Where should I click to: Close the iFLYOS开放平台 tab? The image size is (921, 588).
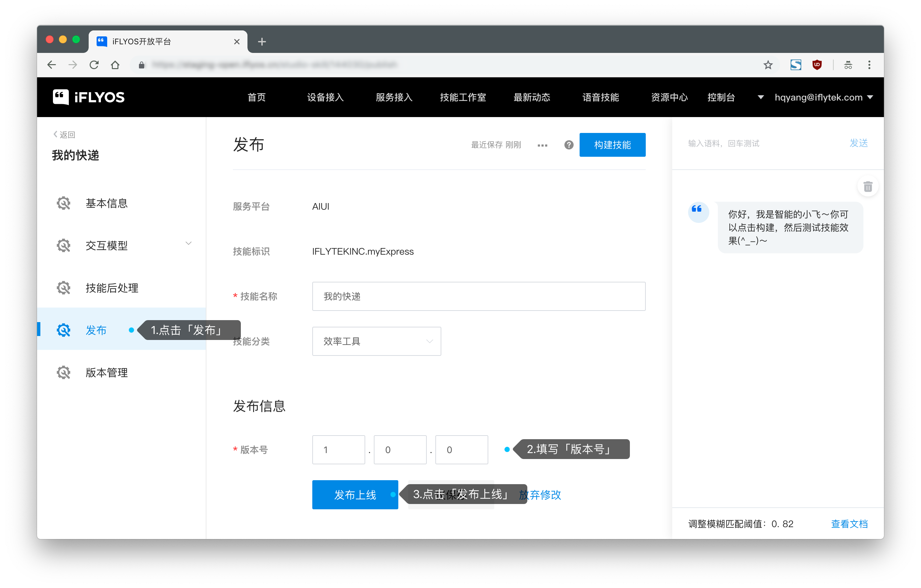[x=237, y=42]
